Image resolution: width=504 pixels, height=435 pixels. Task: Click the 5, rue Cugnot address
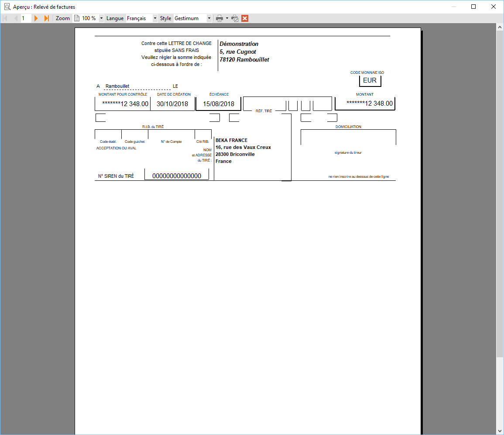[x=238, y=52]
